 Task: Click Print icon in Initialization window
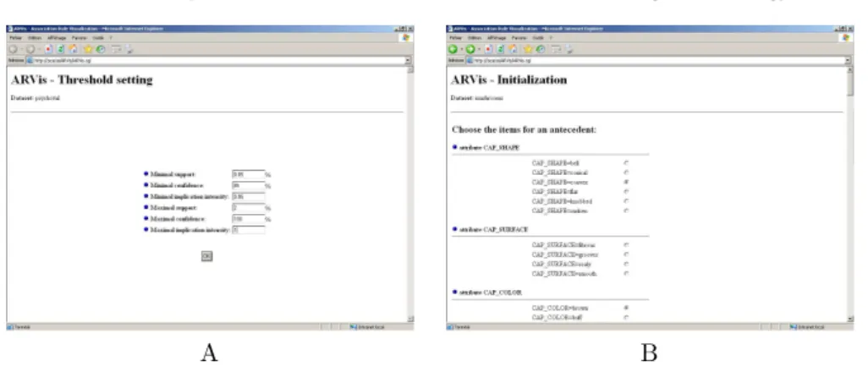click(x=569, y=49)
